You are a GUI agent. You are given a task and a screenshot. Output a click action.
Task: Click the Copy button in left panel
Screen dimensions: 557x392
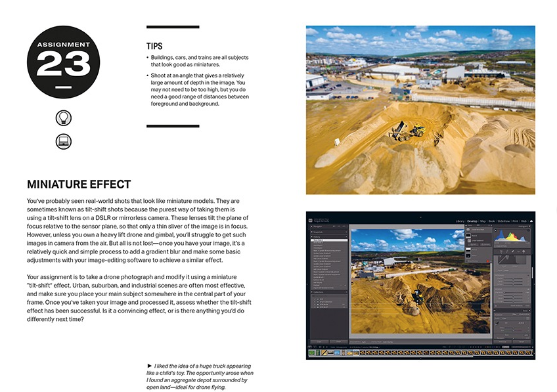click(319, 341)
